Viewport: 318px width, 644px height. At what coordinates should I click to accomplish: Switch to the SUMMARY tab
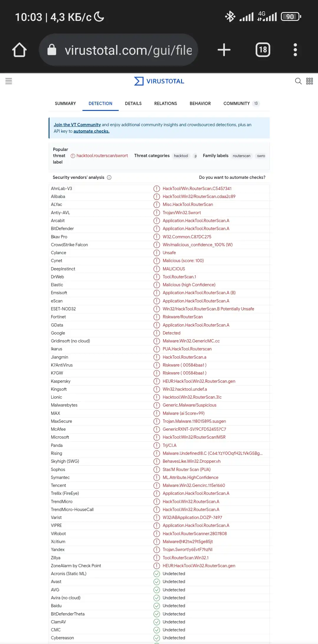65,104
